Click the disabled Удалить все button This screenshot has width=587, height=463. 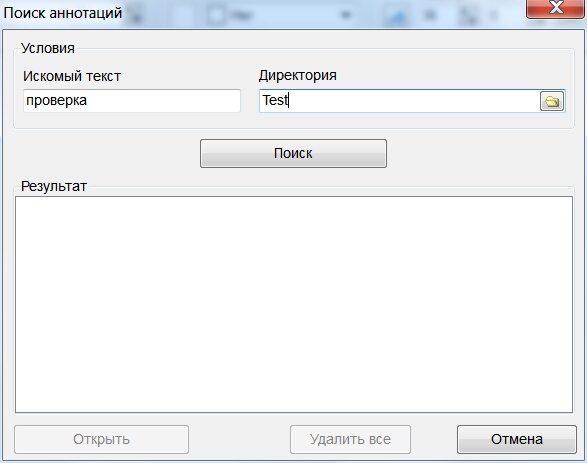[350, 439]
